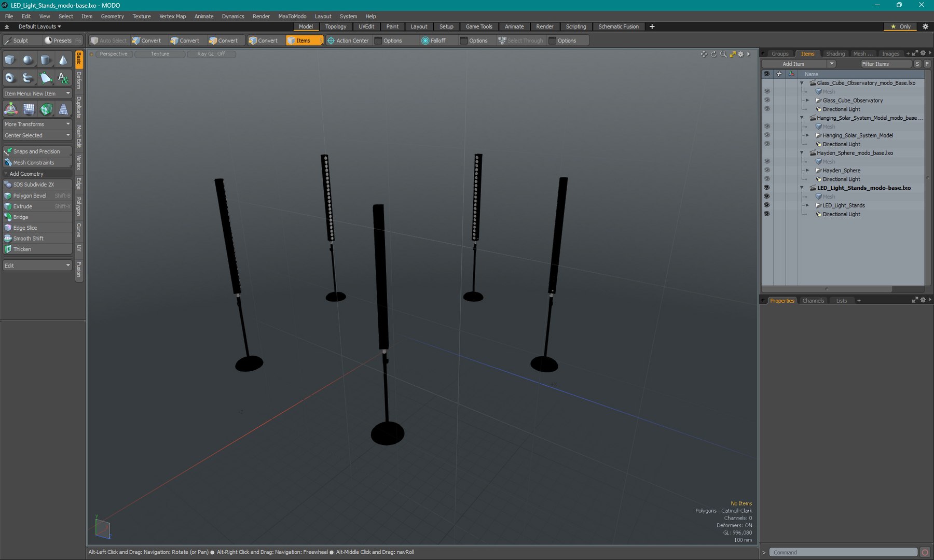Image resolution: width=934 pixels, height=560 pixels.
Task: Click the Command input field
Action: tap(843, 552)
